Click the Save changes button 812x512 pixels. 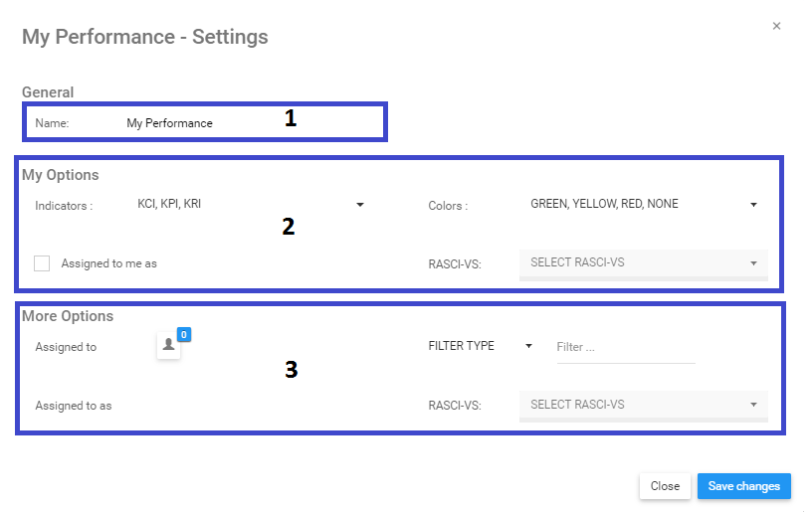point(743,486)
